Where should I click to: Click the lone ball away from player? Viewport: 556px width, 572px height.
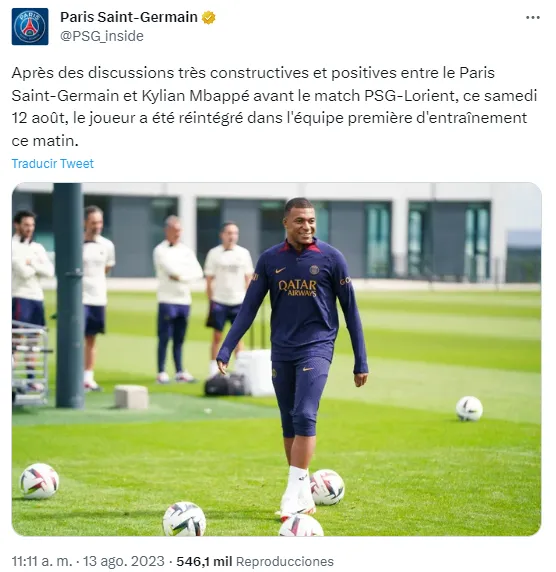[x=469, y=409]
